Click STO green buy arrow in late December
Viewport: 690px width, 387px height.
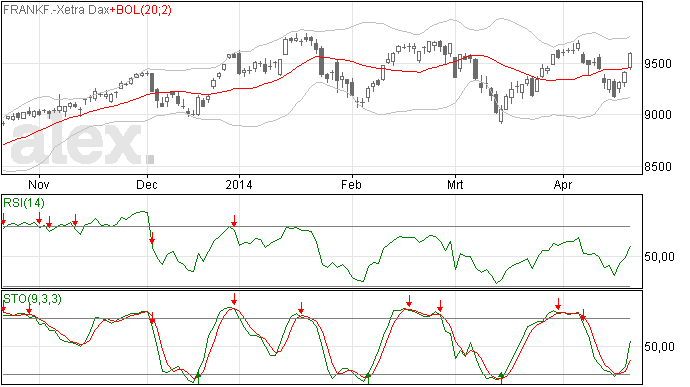pos(198,377)
